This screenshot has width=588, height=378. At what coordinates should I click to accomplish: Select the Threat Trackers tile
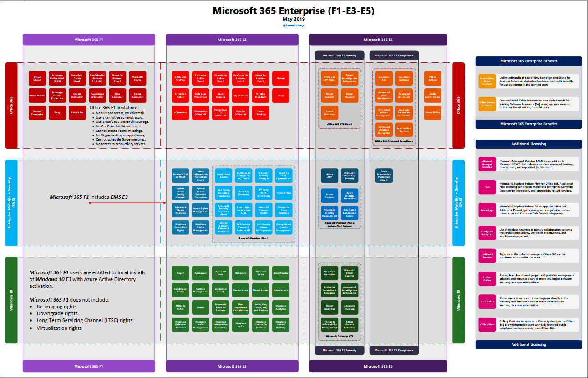(x=350, y=95)
